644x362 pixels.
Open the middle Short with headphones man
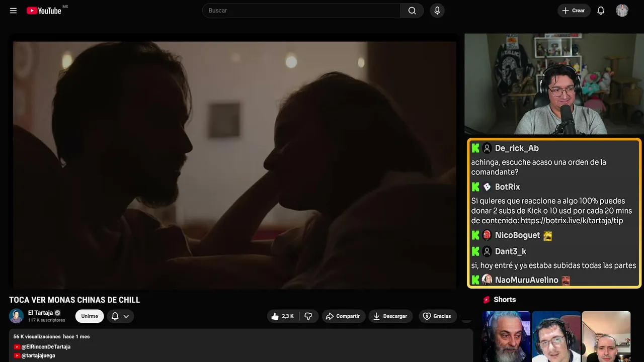click(556, 336)
